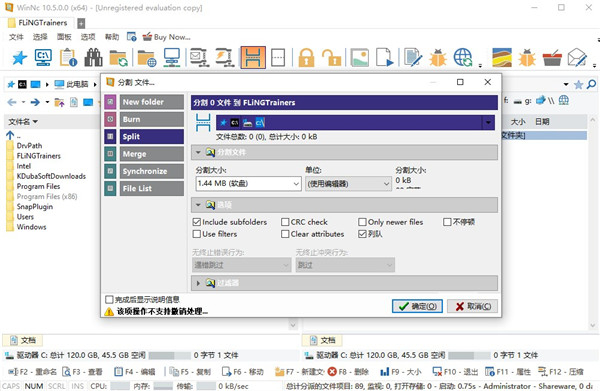600x391 pixels.
Task: Click the forward arrow navigation icon
Action: click(35, 102)
